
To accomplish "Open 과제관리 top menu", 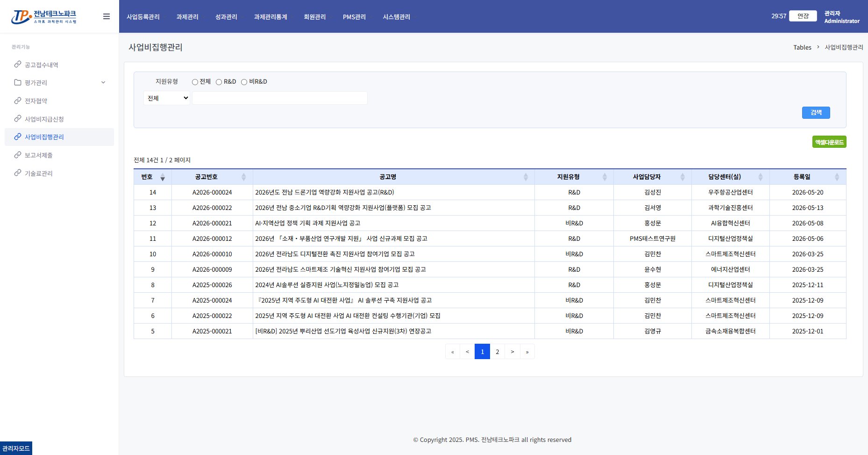I will coord(187,17).
